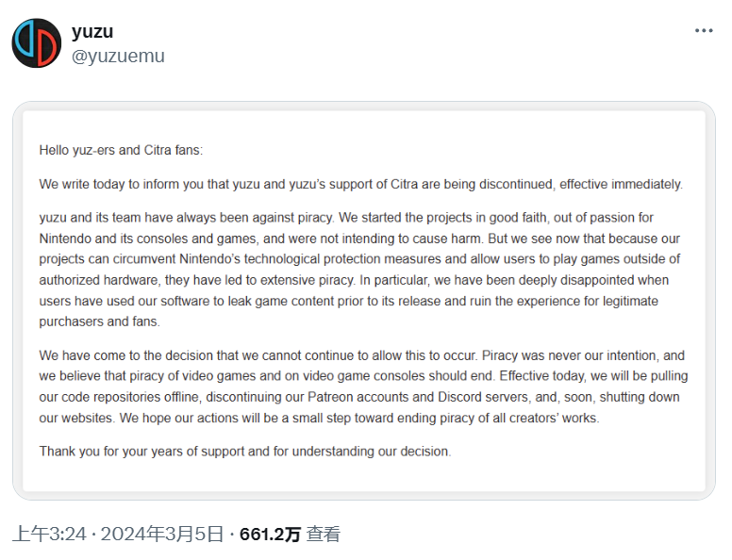This screenshot has height=560, width=732.
Task: Open the attached statement image
Action: tap(364, 301)
